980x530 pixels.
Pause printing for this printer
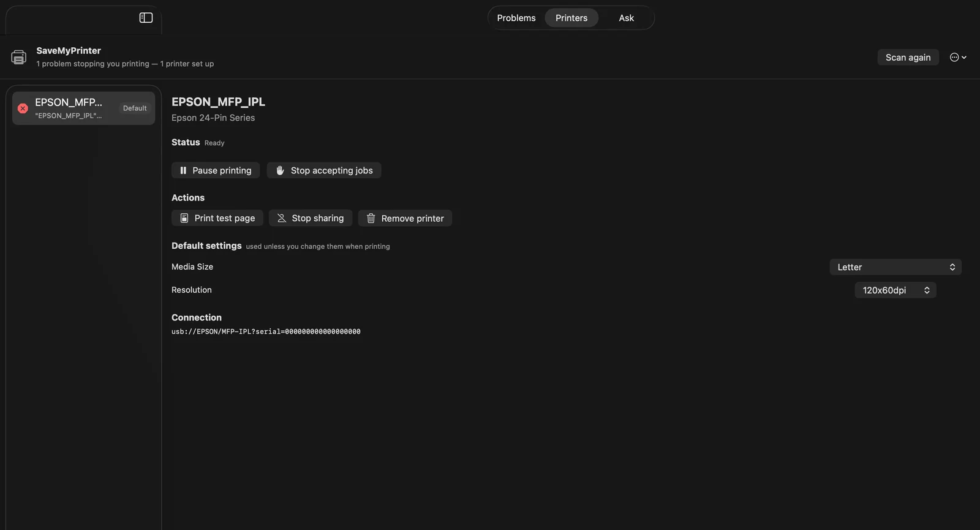(x=216, y=170)
